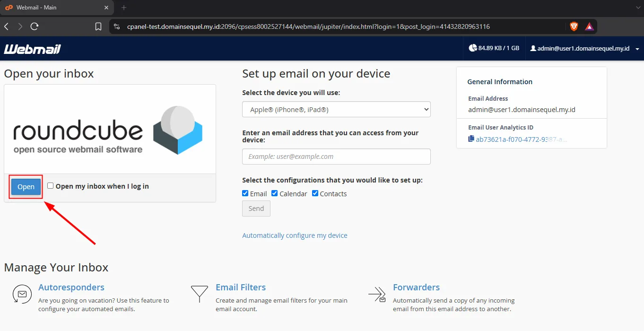Click the Brave Rewards triangle icon

589,26
